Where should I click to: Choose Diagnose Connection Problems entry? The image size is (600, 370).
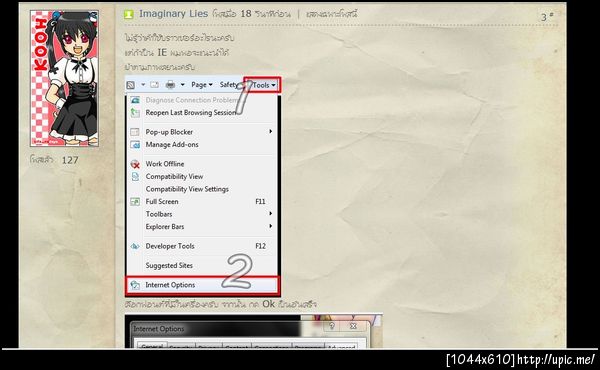click(201, 100)
